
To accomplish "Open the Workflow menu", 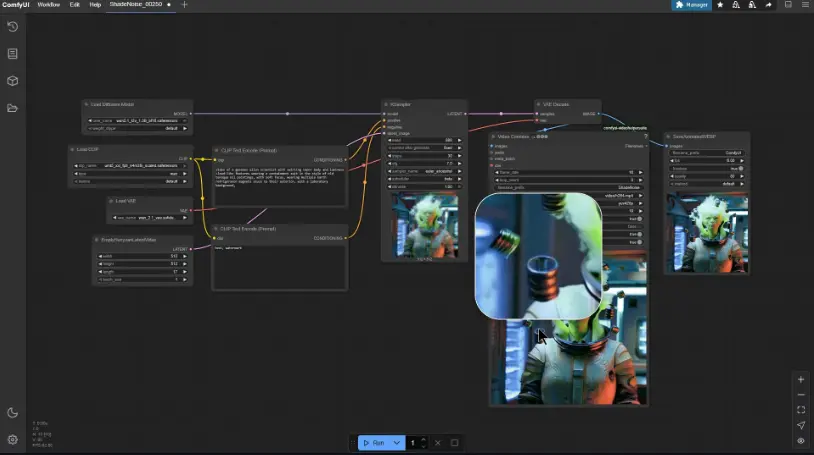I will pyautogui.click(x=49, y=5).
